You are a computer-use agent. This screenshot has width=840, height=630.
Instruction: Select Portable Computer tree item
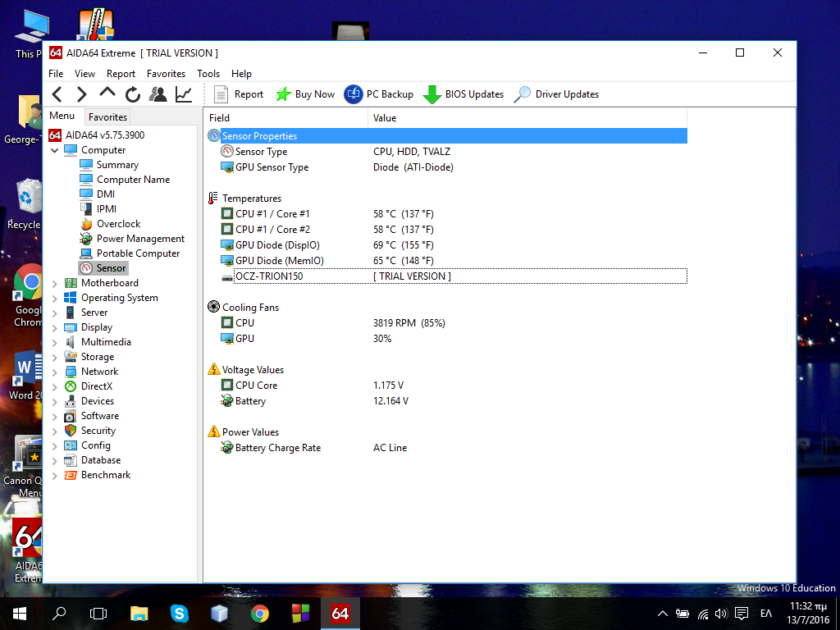(130, 253)
